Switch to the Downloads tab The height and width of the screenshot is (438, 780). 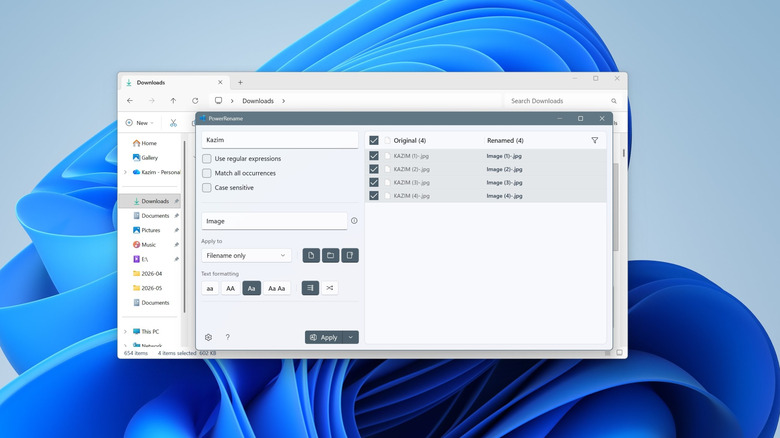174,83
